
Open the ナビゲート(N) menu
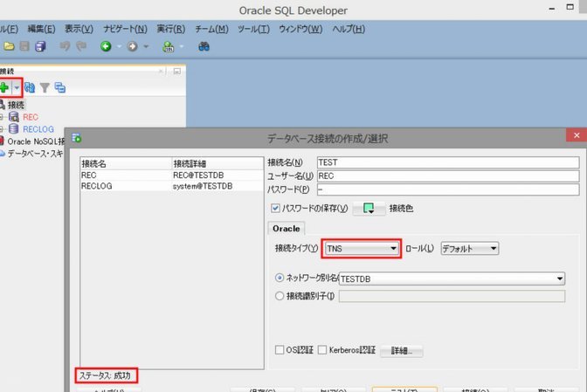point(125,29)
